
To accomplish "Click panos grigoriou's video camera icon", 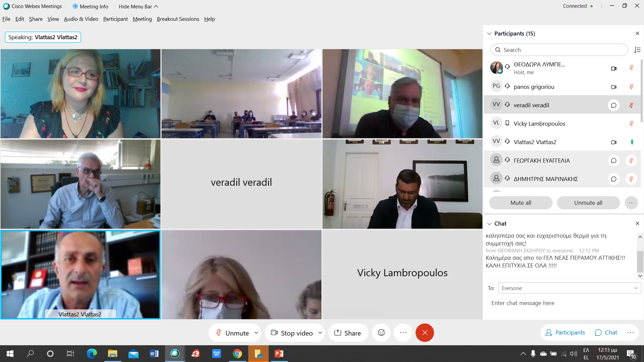I will tap(613, 87).
